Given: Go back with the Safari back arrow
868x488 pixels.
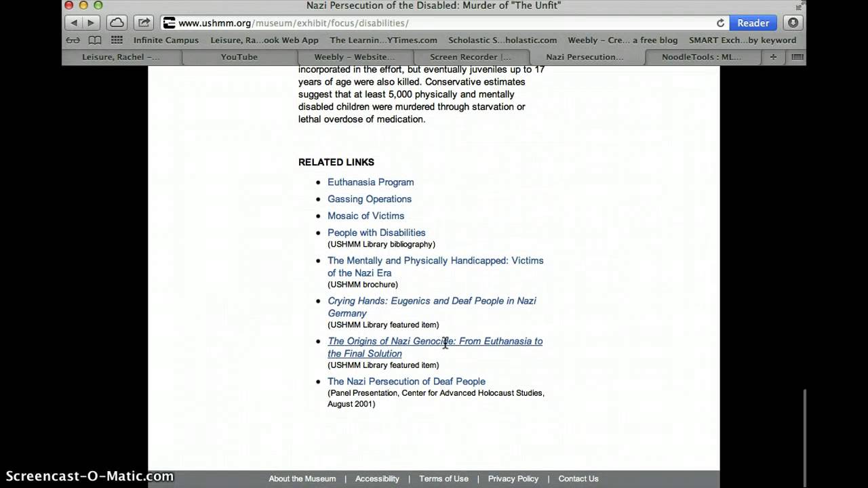Looking at the screenshot, I should (74, 22).
